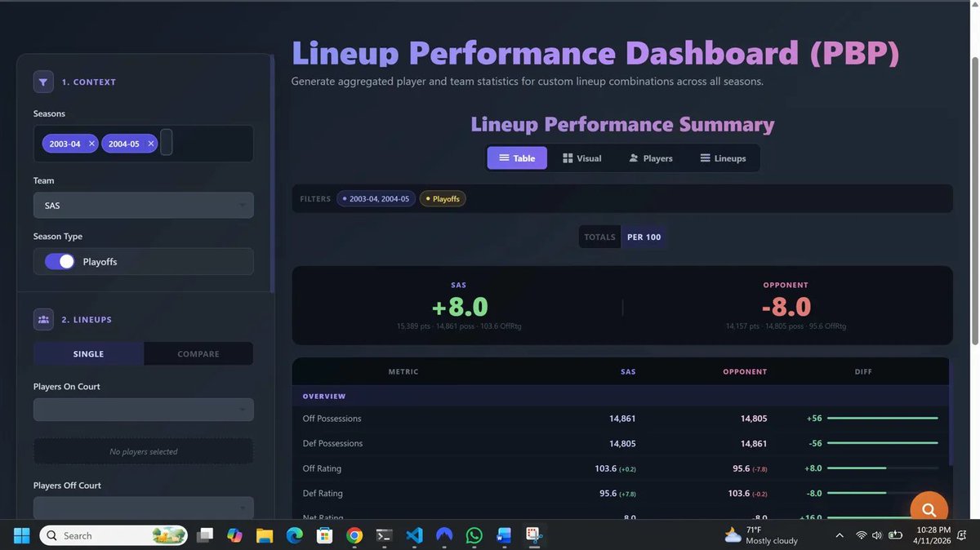
Task: Click the taskbar Search box
Action: 114,535
